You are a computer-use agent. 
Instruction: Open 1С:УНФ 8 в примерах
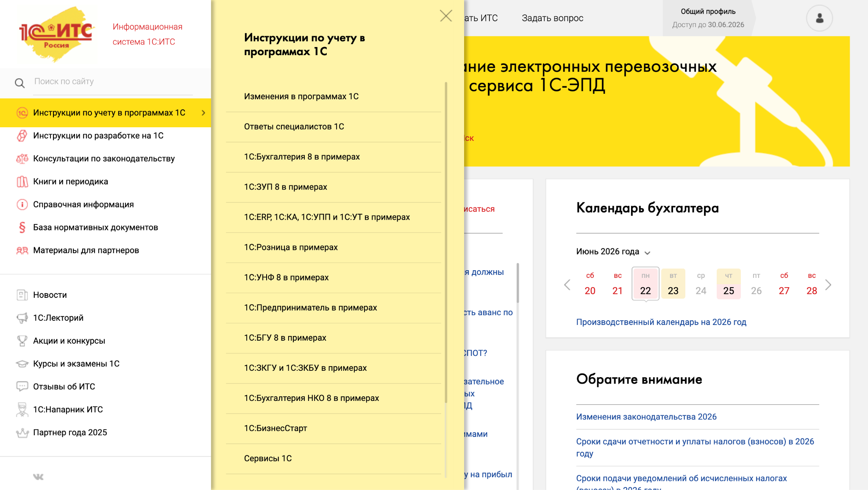pyautogui.click(x=334, y=277)
